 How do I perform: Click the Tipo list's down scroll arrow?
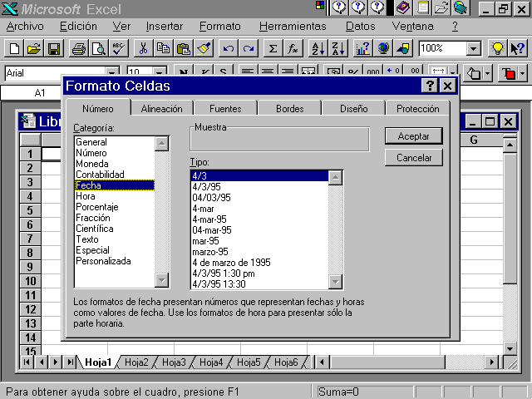click(335, 282)
